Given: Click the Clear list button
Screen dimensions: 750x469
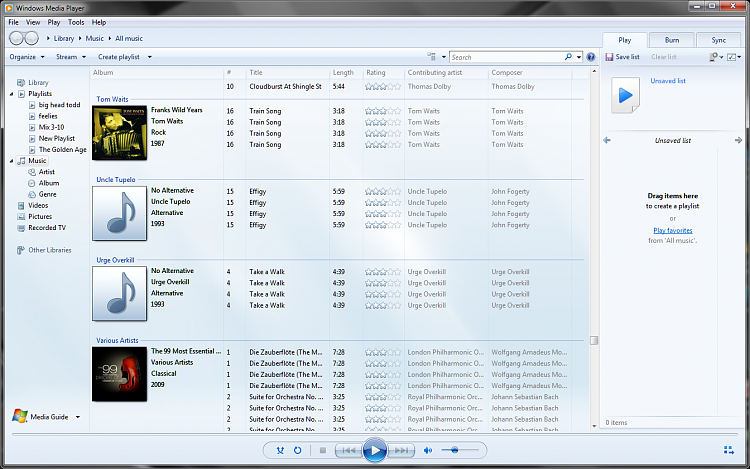Looking at the screenshot, I should [x=663, y=57].
